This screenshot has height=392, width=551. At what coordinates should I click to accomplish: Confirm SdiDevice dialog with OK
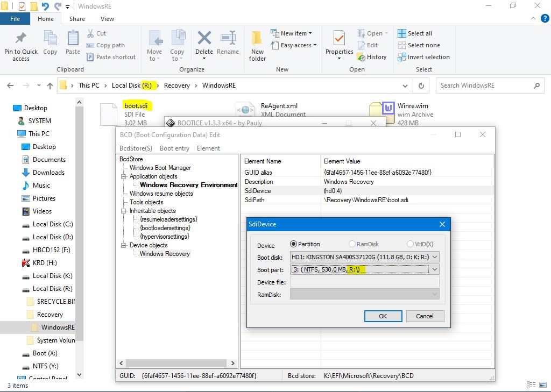click(383, 316)
